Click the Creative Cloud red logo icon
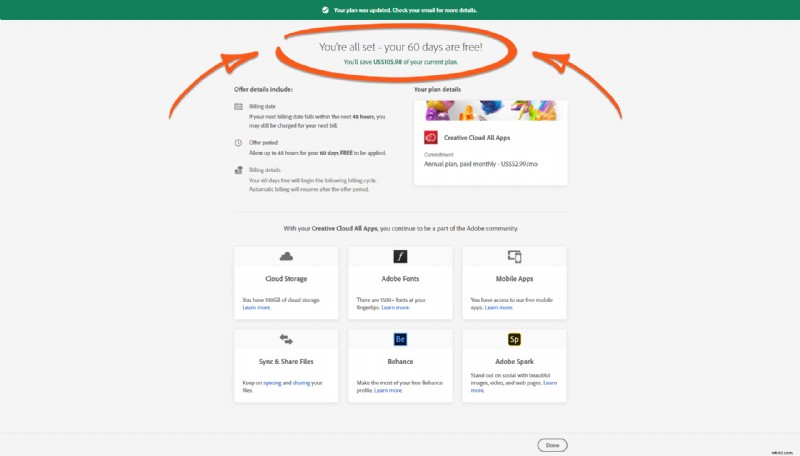This screenshot has height=456, width=800. [431, 138]
